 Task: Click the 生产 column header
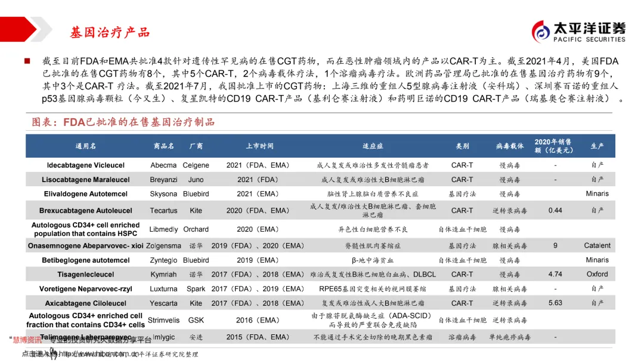(597, 146)
